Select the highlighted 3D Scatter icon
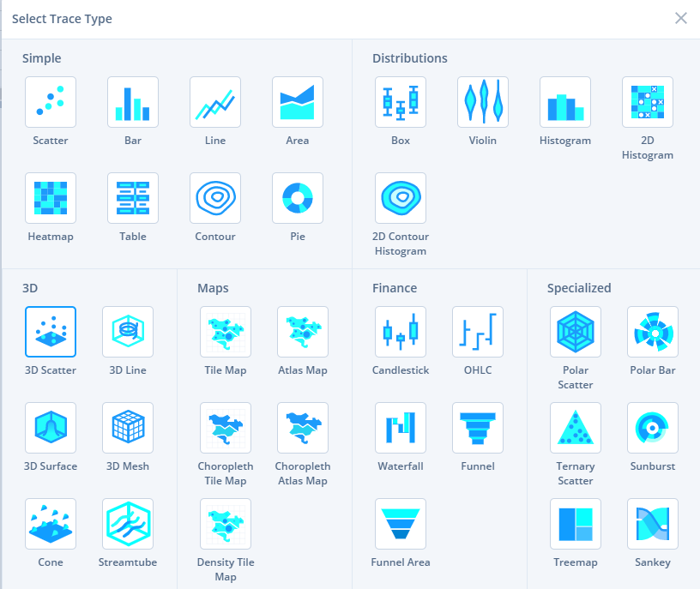The height and width of the screenshot is (589, 700). point(51,332)
